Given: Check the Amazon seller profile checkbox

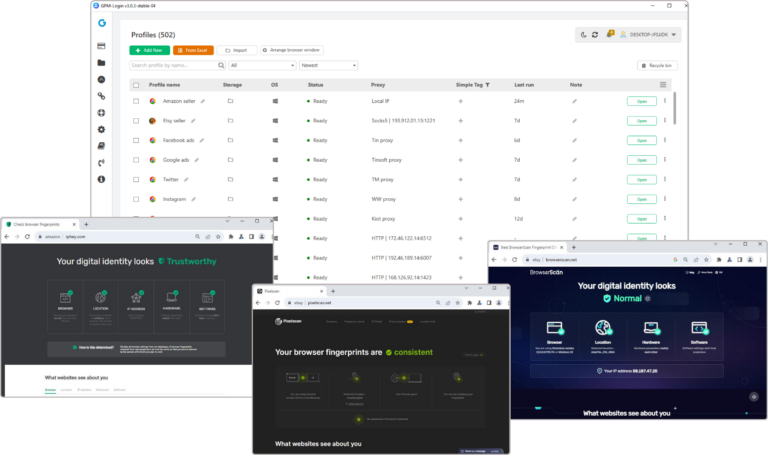Looking at the screenshot, I should (x=136, y=101).
